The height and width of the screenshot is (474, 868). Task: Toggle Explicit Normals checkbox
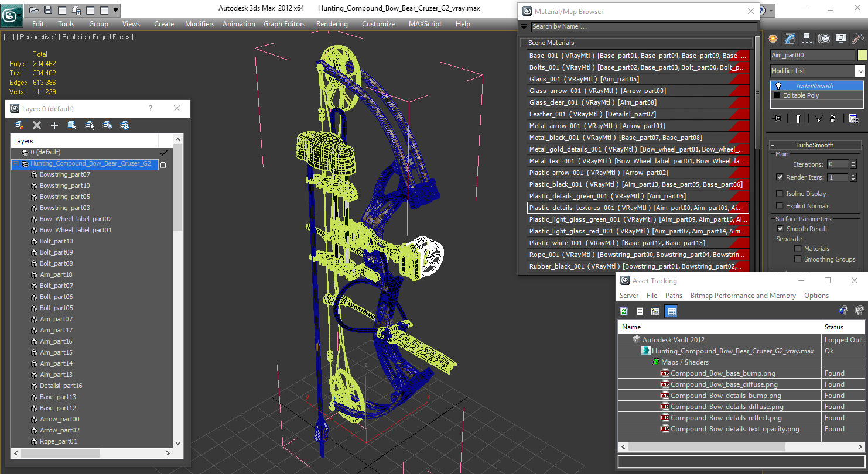[x=780, y=206]
